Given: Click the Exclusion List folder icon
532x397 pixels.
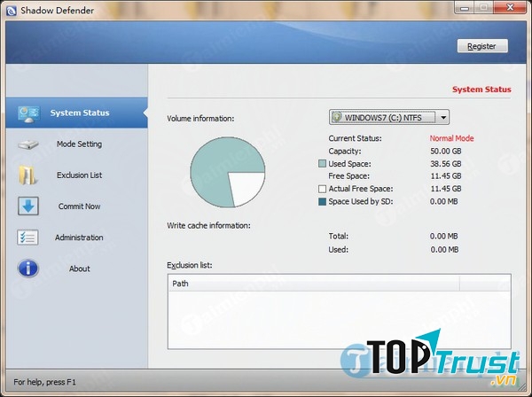Looking at the screenshot, I should [x=28, y=175].
